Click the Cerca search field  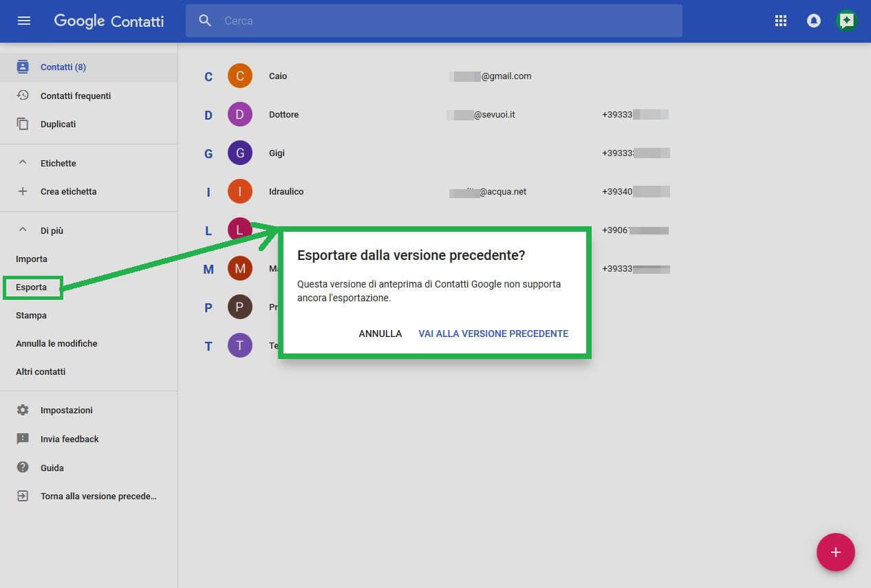click(434, 21)
